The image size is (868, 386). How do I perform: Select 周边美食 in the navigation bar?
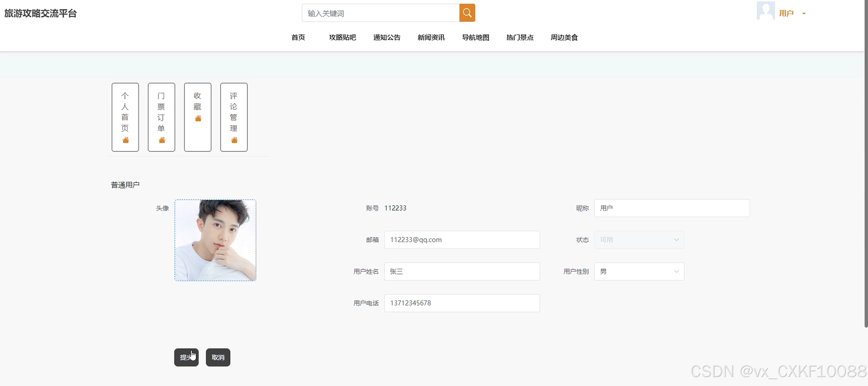click(564, 37)
